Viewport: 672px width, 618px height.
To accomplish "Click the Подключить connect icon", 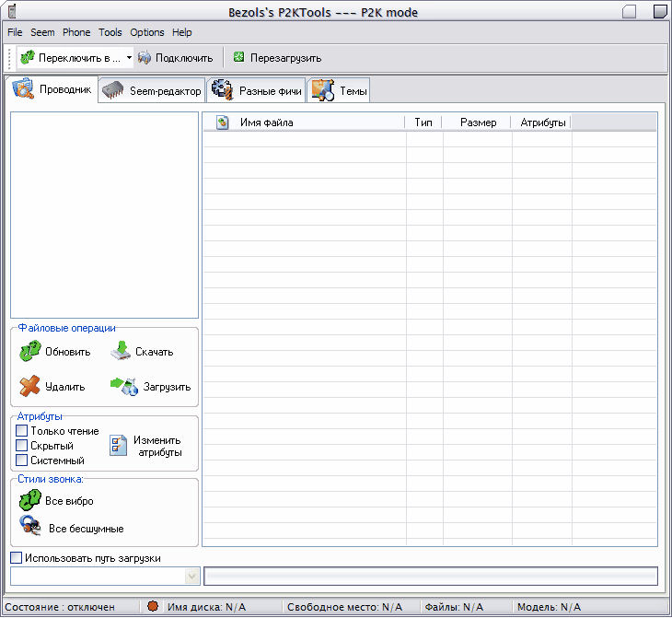I will [x=145, y=57].
